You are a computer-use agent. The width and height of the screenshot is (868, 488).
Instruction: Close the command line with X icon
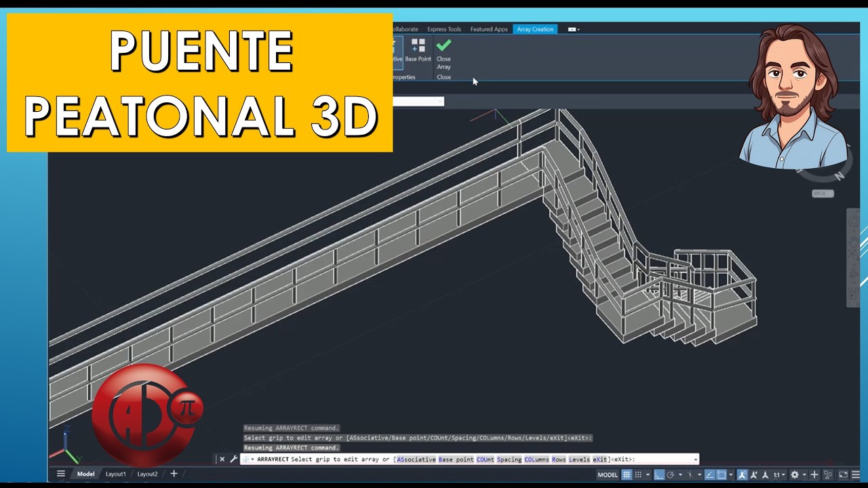point(222,459)
